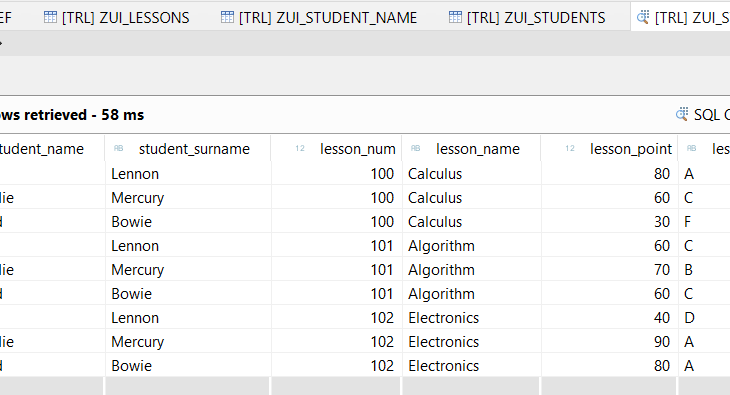Click the table icon on ZUI_STUDENT_NAME tab
730x395 pixels.
227,17
